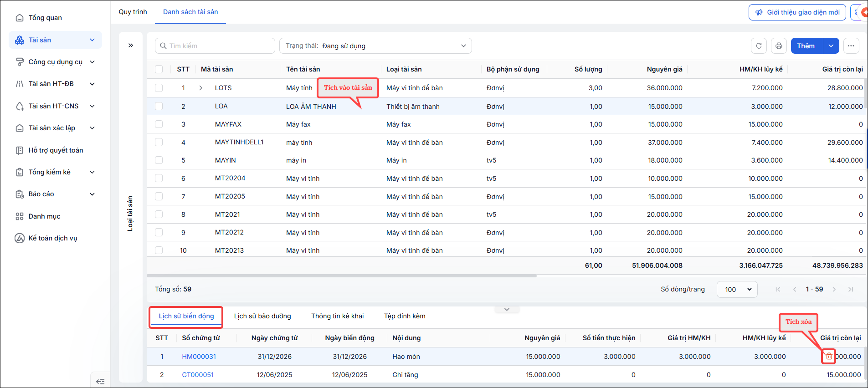Click the horizontal scrollbar under the asset table
868x388 pixels.
342,276
